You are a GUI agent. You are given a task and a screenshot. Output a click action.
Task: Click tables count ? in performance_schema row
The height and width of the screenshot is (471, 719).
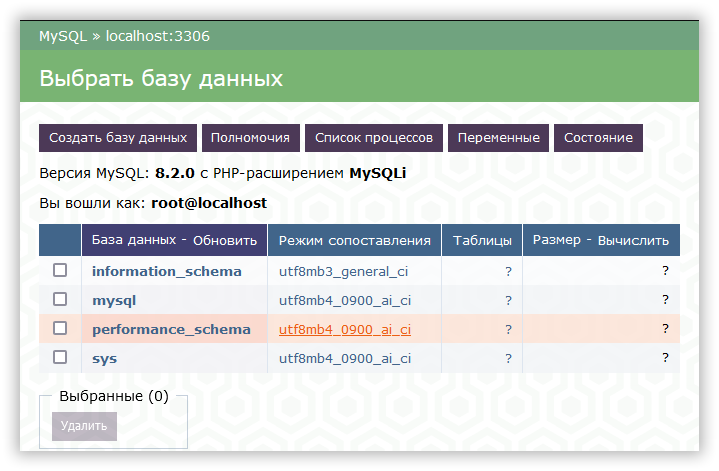click(x=508, y=329)
